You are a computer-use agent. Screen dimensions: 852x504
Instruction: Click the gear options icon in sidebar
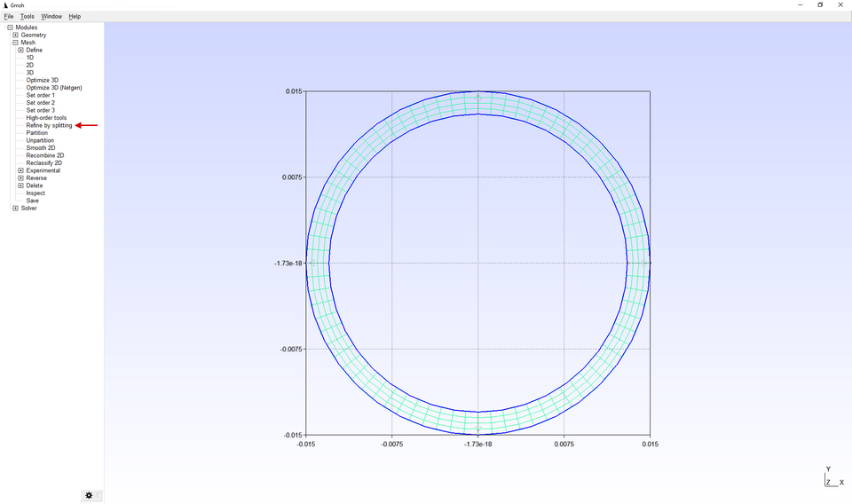pyautogui.click(x=89, y=495)
